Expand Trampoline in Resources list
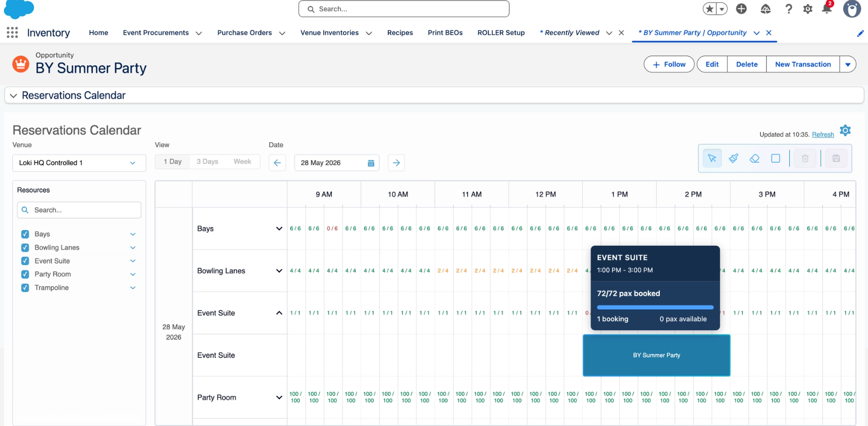 (x=133, y=287)
